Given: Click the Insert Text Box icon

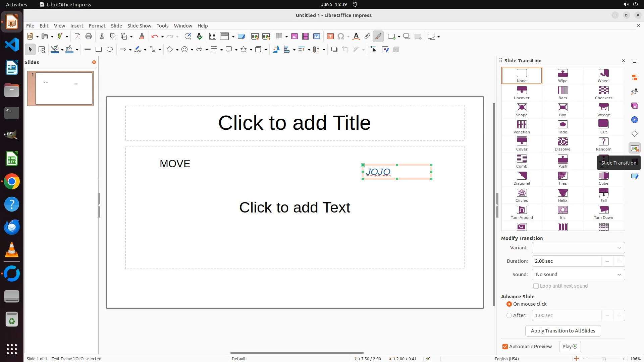Looking at the screenshot, I should tap(330, 37).
